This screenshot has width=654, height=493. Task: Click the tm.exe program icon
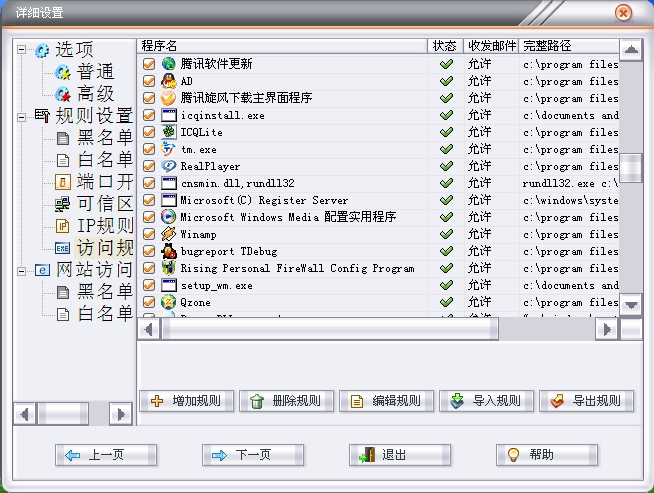(x=169, y=149)
